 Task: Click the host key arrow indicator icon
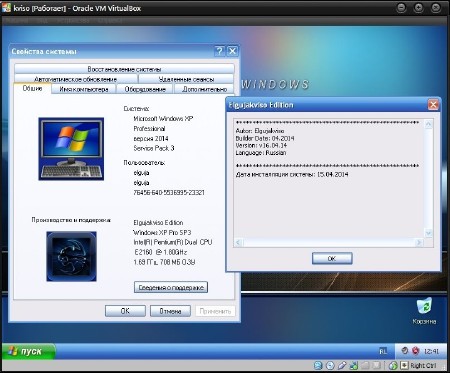coord(404,365)
